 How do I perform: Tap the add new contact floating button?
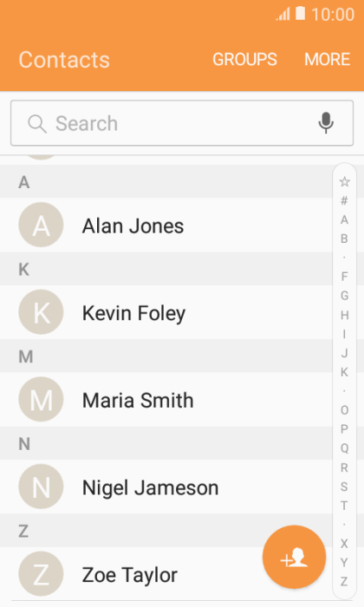[x=294, y=557]
